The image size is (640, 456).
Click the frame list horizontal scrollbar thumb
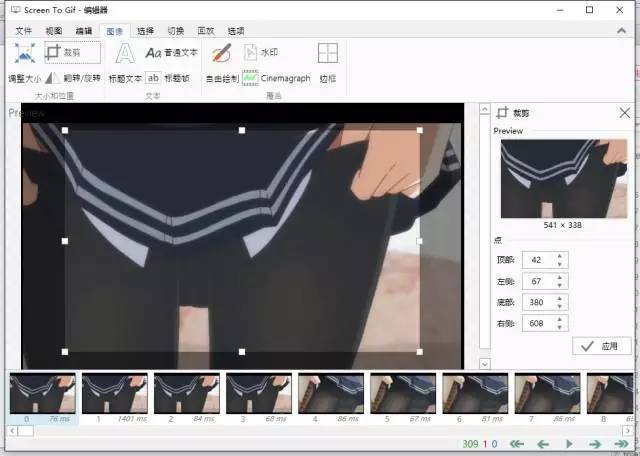25,431
